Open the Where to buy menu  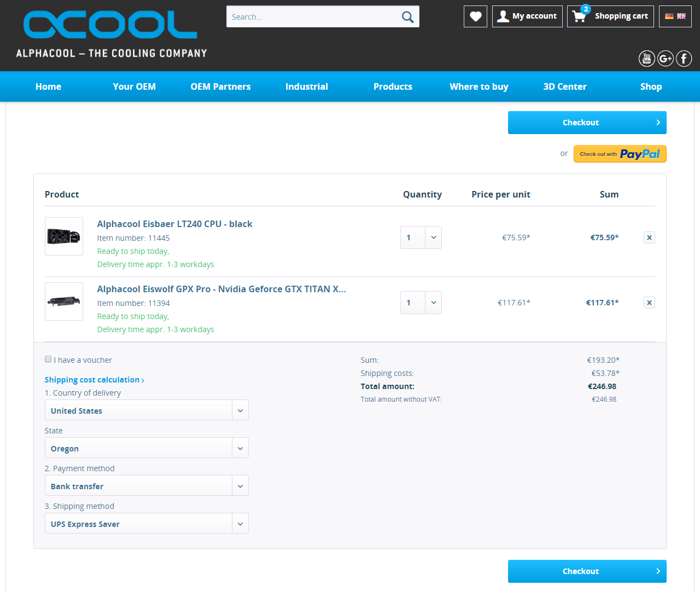tap(479, 86)
